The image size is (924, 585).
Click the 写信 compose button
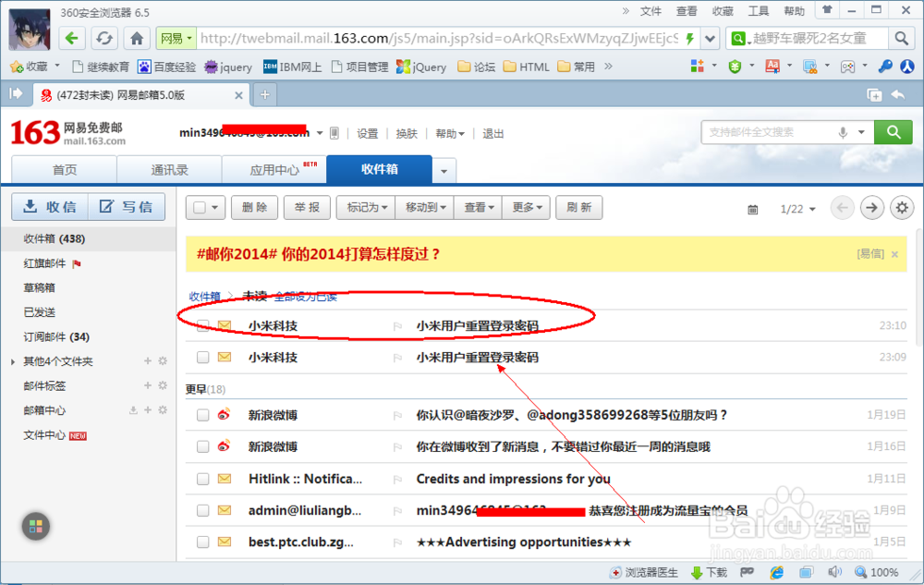[x=126, y=207]
